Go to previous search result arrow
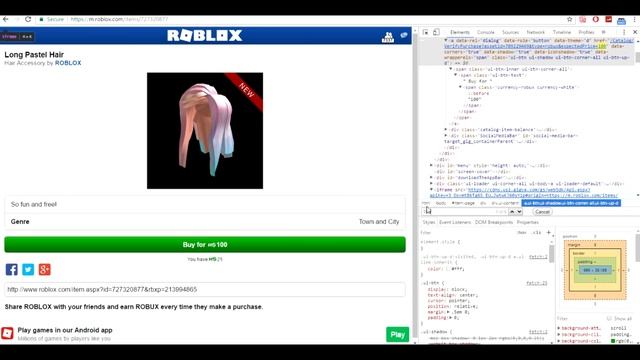 (512, 211)
